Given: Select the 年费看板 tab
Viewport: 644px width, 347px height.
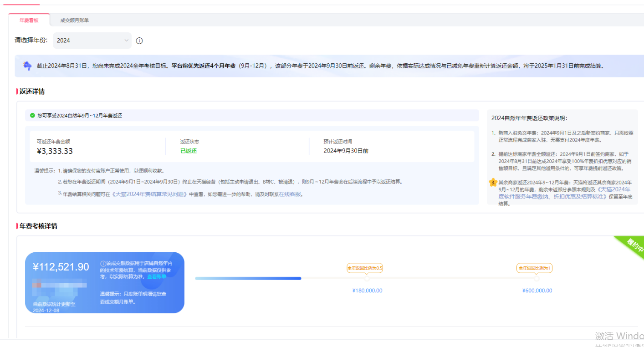Looking at the screenshot, I should (29, 20).
